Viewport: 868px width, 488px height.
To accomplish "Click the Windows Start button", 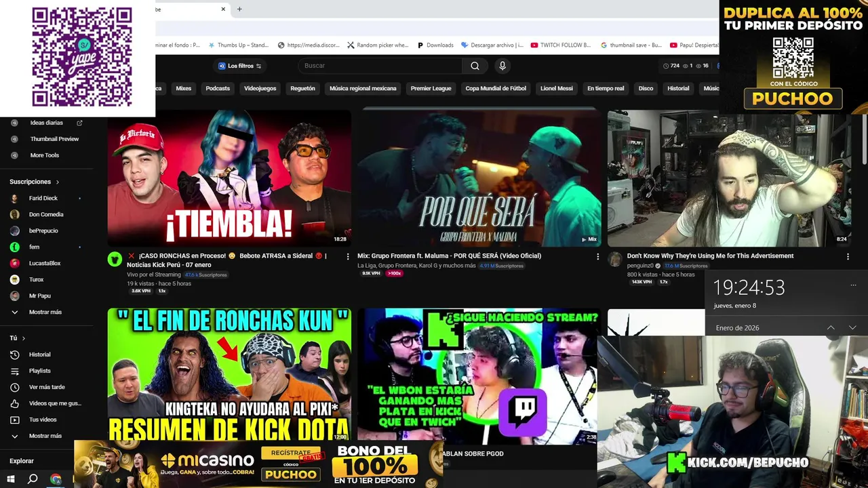I will (x=10, y=479).
